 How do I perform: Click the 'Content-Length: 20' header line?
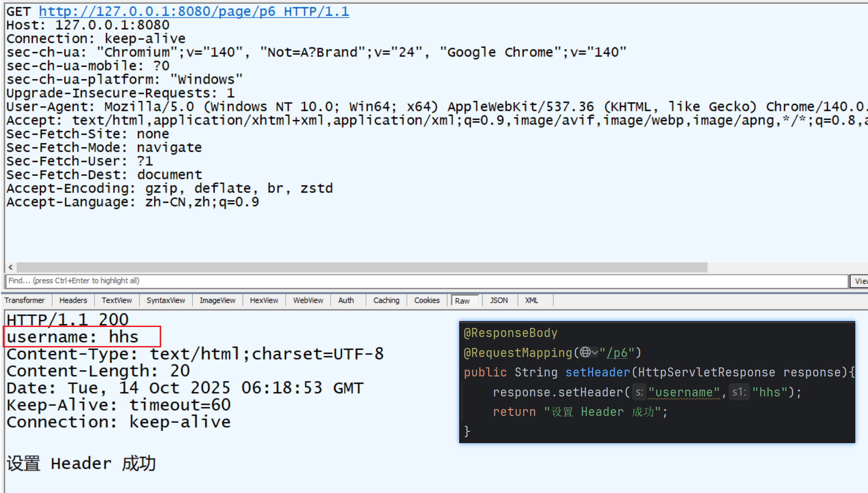[x=98, y=371]
